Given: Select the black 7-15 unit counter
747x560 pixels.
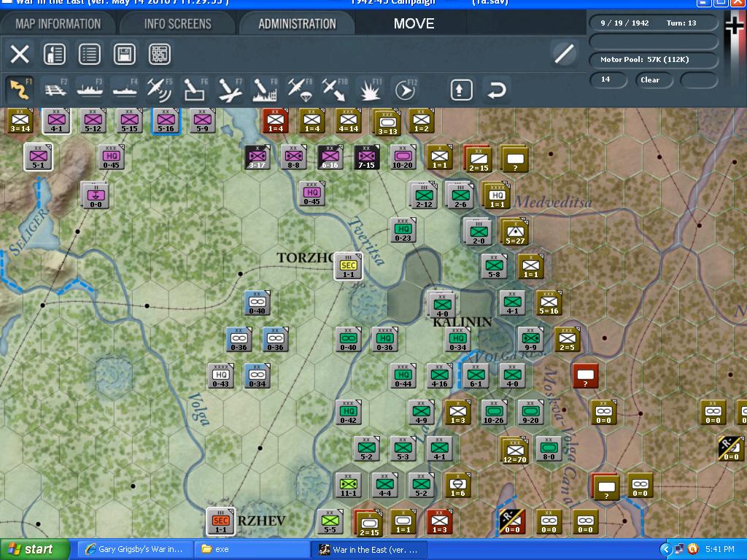Looking at the screenshot, I should tap(366, 157).
